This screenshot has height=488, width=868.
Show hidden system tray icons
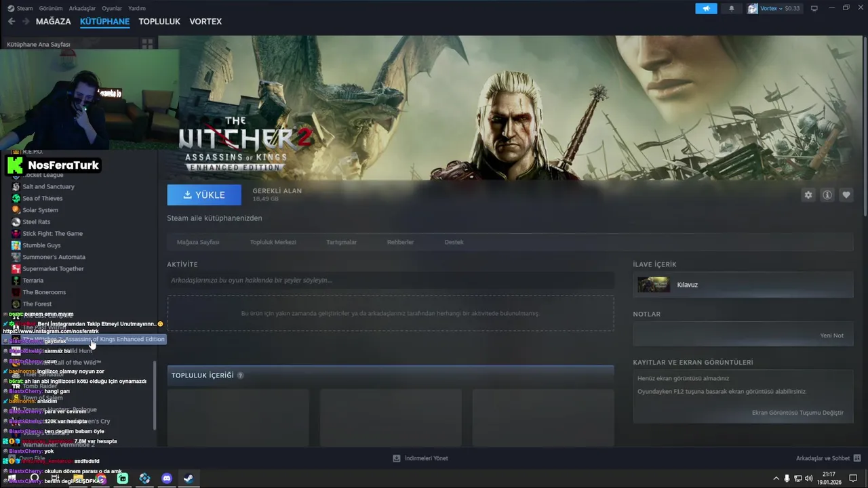click(776, 479)
